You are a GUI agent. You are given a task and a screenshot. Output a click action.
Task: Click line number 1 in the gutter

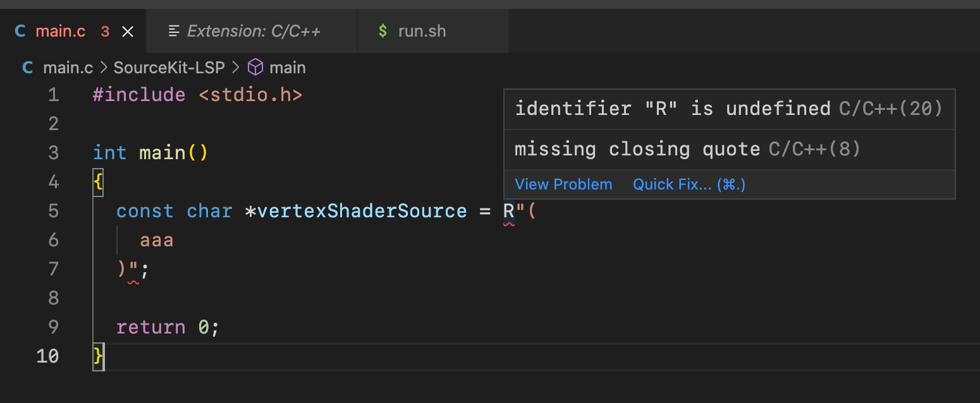click(x=54, y=95)
